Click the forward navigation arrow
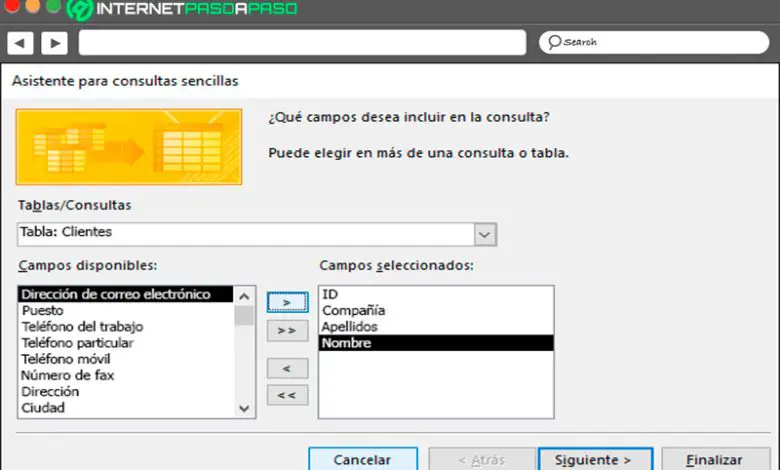Viewport: 780px width, 470px height. (x=54, y=43)
